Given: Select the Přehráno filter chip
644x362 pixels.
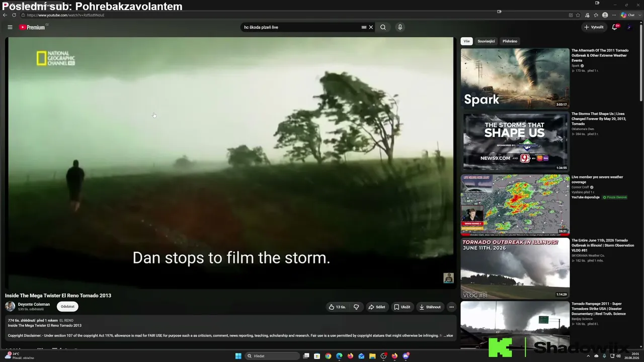Looking at the screenshot, I should [x=510, y=41].
